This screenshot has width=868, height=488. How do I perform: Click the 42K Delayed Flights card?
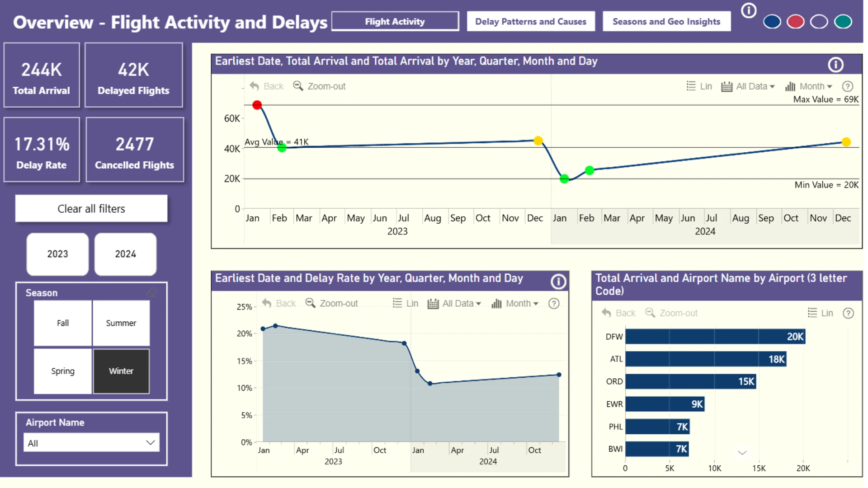pyautogui.click(x=134, y=75)
